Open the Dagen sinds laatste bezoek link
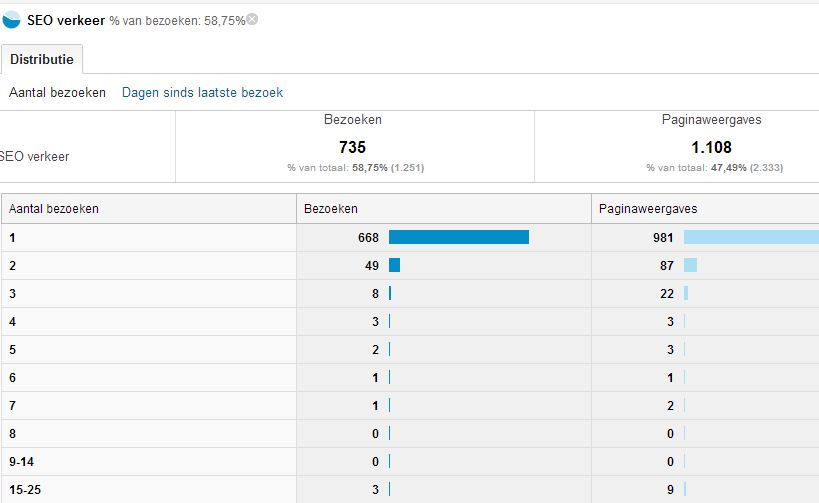 [202, 93]
